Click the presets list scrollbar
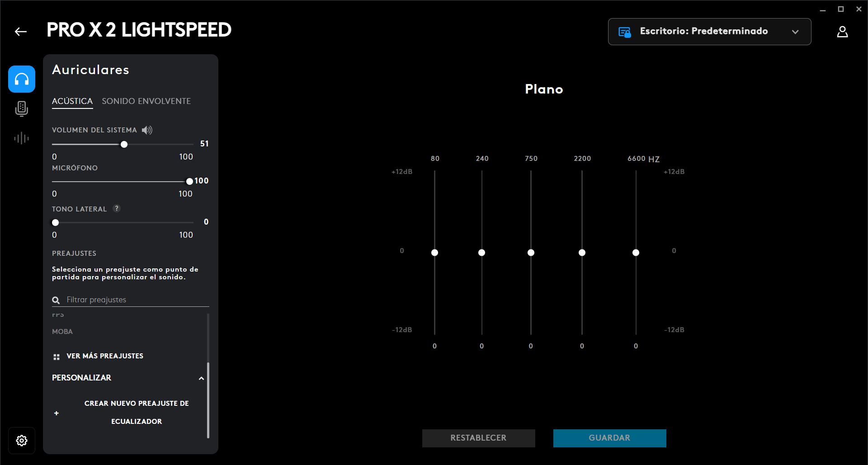This screenshot has width=868, height=465. [x=208, y=400]
